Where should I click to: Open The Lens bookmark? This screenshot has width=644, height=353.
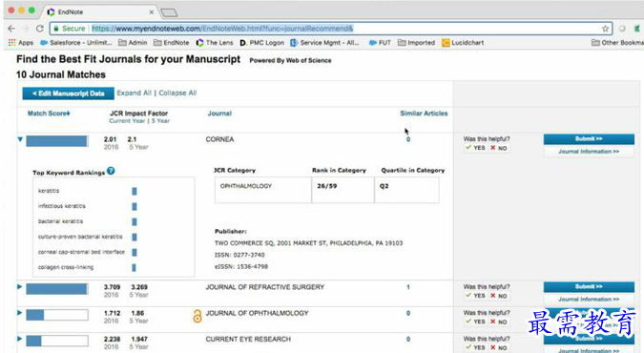click(215, 42)
